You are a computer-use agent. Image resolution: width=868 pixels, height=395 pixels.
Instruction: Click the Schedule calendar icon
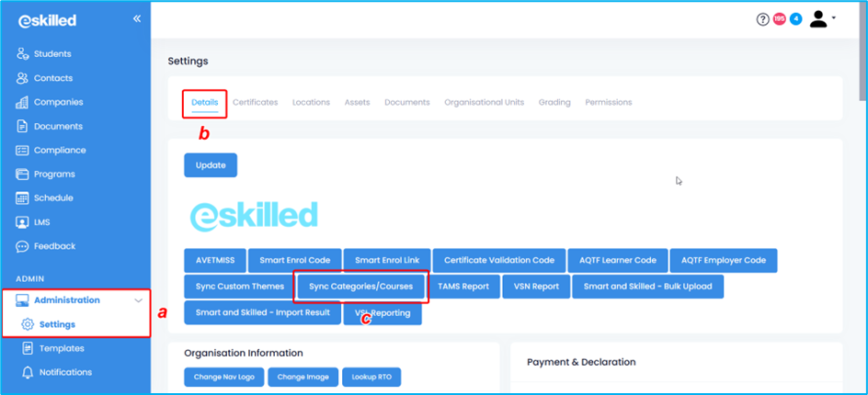click(x=22, y=197)
